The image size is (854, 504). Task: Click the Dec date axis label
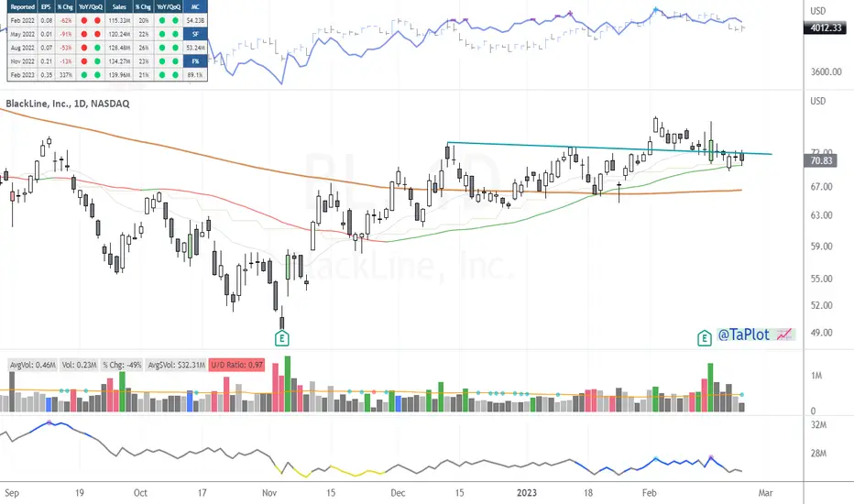click(x=398, y=493)
